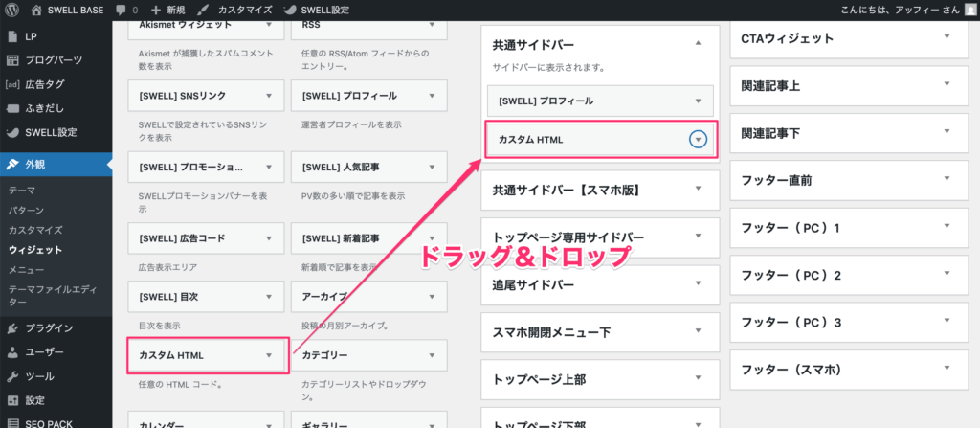980x428 pixels.
Task: Open SWELL BASE home icon
Action: point(37,10)
